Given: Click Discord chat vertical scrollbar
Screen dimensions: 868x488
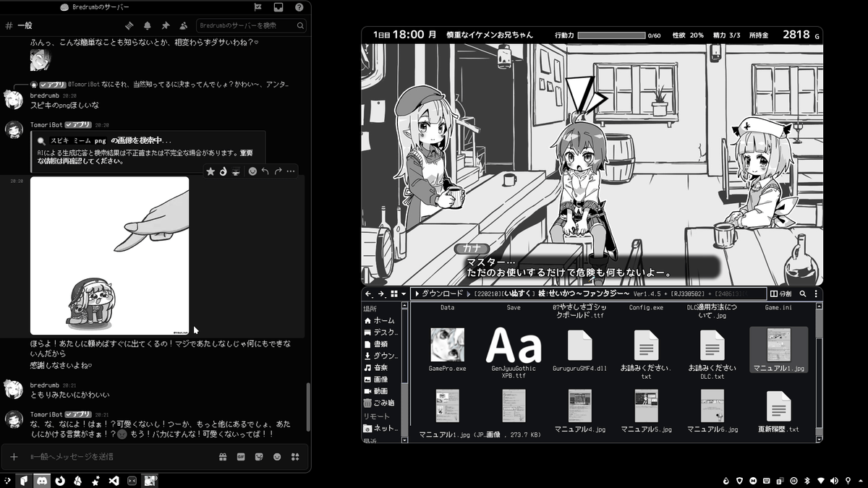Looking at the screenshot, I should click(x=309, y=406).
